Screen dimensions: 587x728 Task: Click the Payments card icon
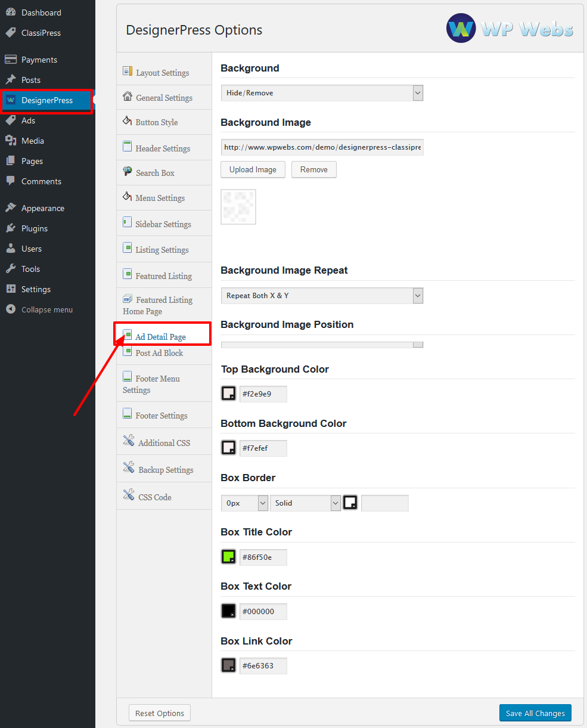(10, 60)
